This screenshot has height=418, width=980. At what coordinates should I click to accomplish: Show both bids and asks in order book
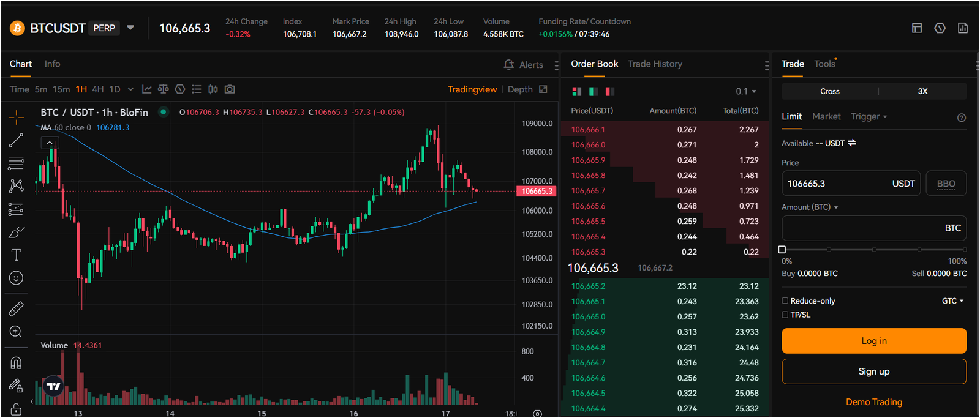(577, 91)
